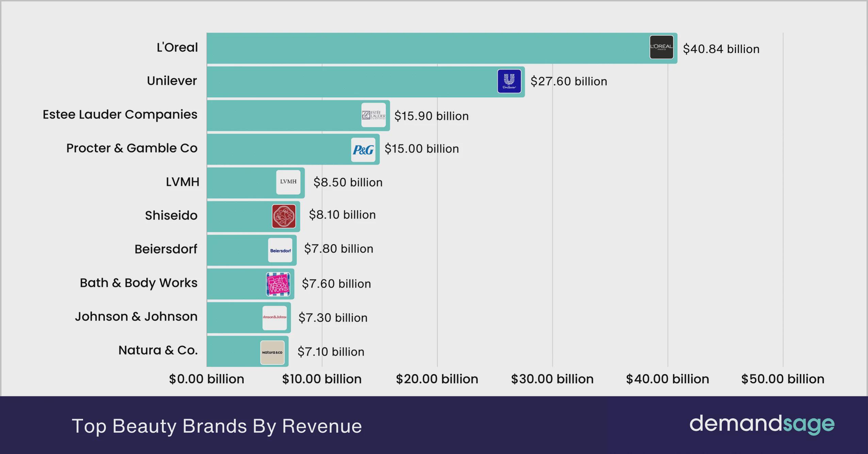Viewport: 868px width, 454px height.
Task: Click the demandsage brand logo
Action: (762, 424)
